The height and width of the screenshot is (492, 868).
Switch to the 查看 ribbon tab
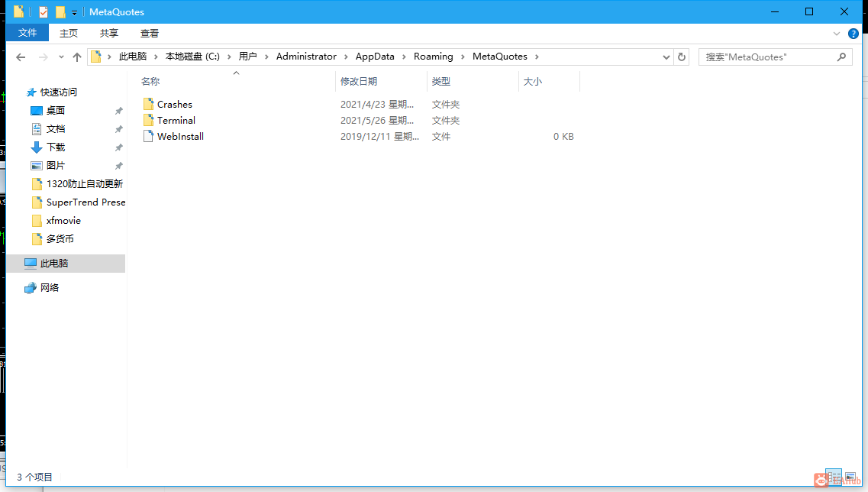coord(150,34)
